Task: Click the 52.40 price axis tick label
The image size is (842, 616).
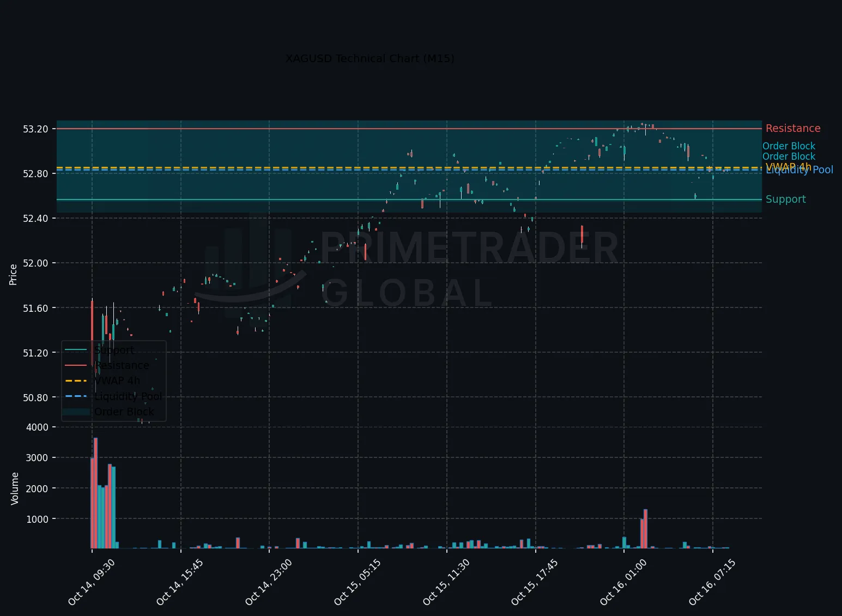Action: (x=35, y=219)
